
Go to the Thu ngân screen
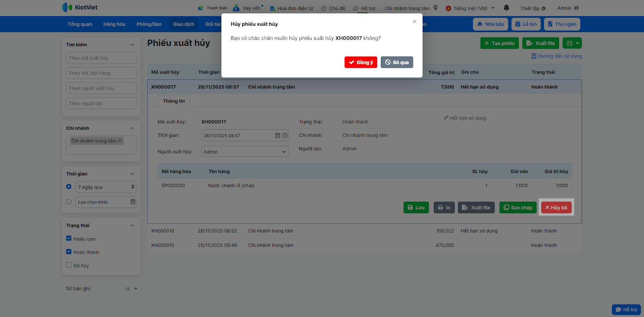click(562, 24)
